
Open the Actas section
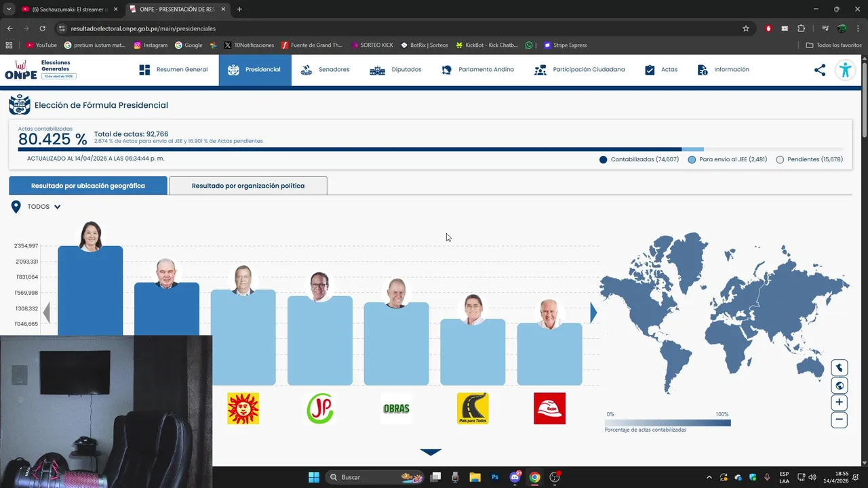click(661, 70)
